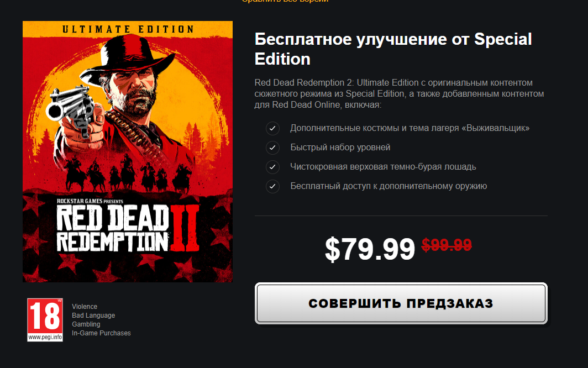Click the www.pegi.info label on rating
588x368 pixels.
45,337
